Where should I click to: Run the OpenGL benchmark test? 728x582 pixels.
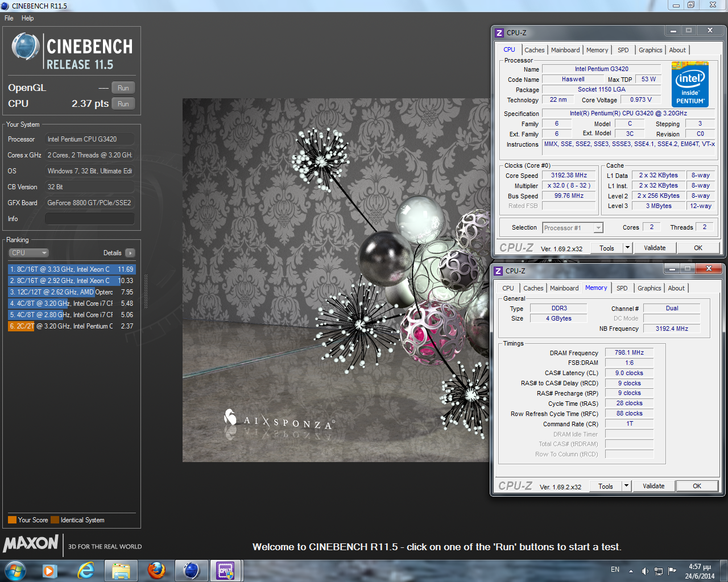(123, 88)
